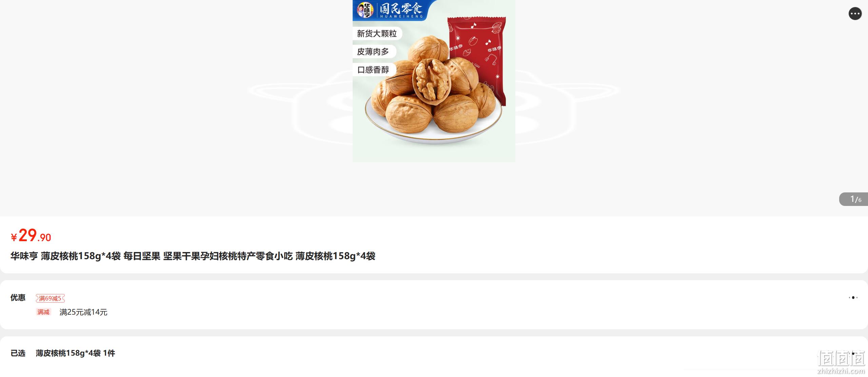Click the 优惠 section label
The height and width of the screenshot is (377, 868).
[18, 298]
